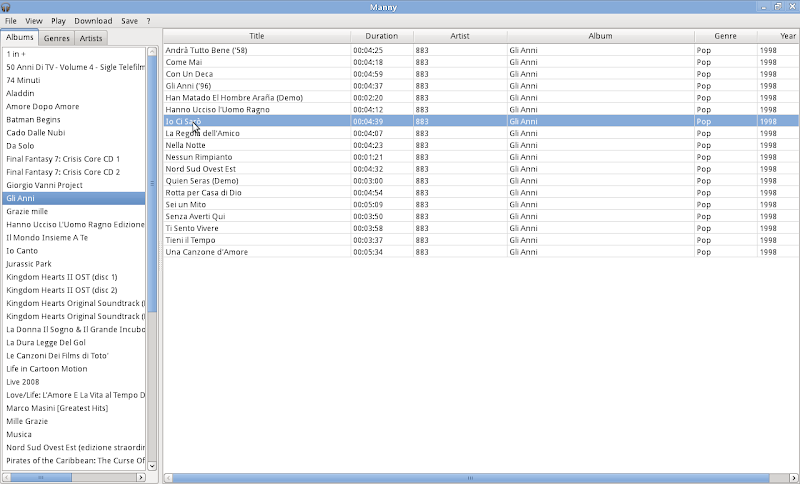This screenshot has width=800, height=484.
Task: Select album 'Jurassic Park'
Action: [74, 264]
